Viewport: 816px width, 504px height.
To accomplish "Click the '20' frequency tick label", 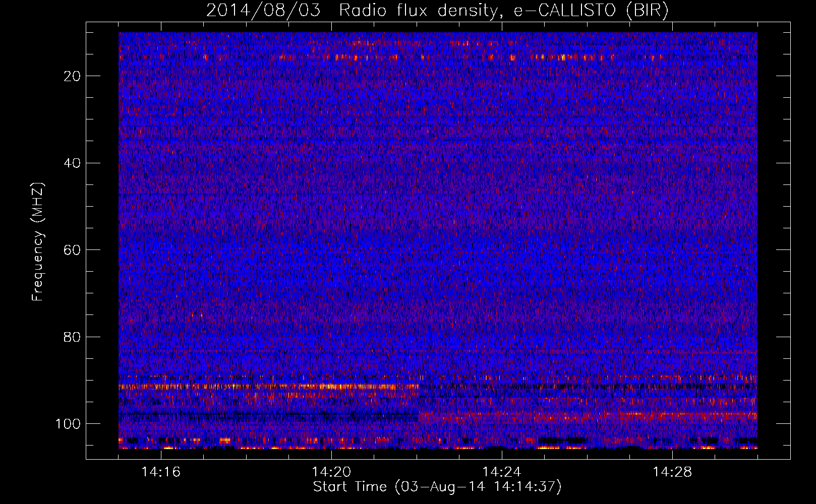I will click(x=73, y=76).
